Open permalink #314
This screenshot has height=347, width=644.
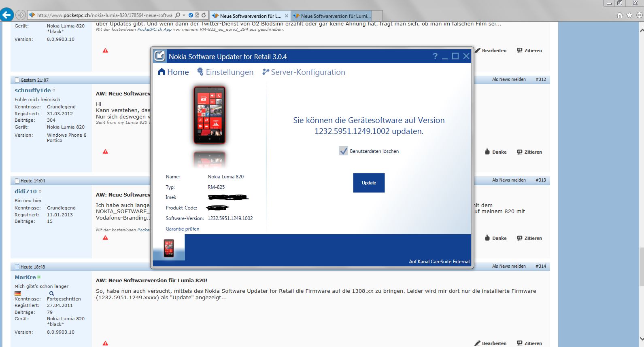pyautogui.click(x=540, y=266)
